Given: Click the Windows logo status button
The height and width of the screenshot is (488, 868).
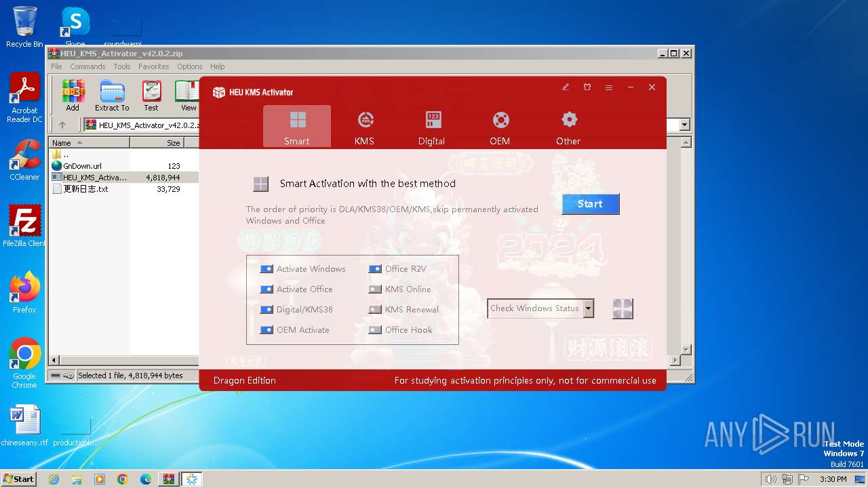Looking at the screenshot, I should (x=623, y=308).
